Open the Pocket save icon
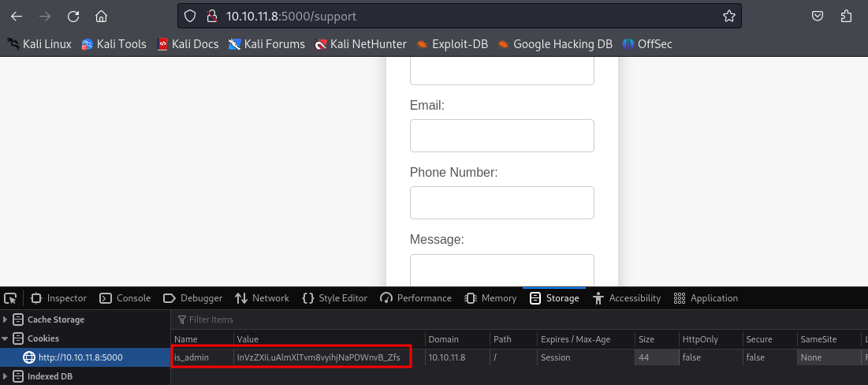This screenshot has height=385, width=868. [818, 16]
